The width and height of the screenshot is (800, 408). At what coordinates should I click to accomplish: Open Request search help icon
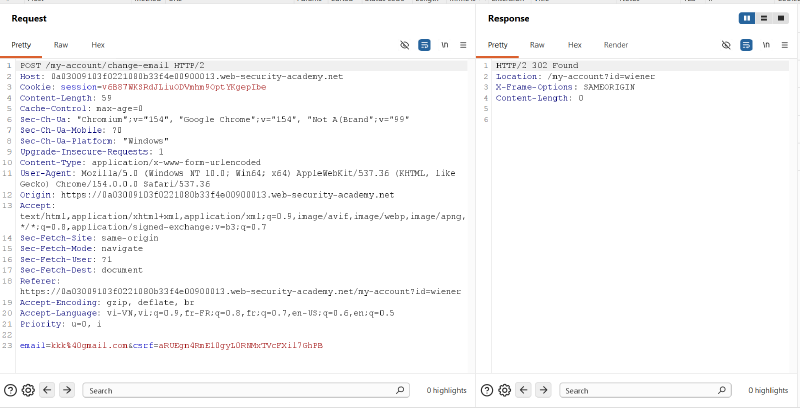pyautogui.click(x=12, y=390)
